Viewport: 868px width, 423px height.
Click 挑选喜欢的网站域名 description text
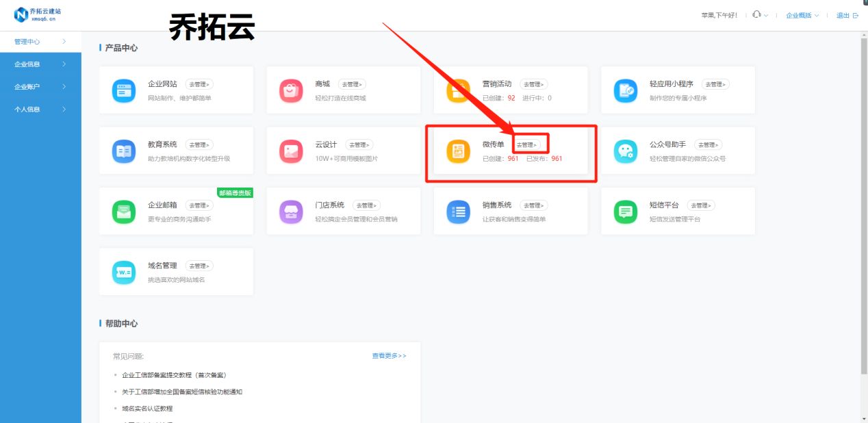[x=176, y=280]
